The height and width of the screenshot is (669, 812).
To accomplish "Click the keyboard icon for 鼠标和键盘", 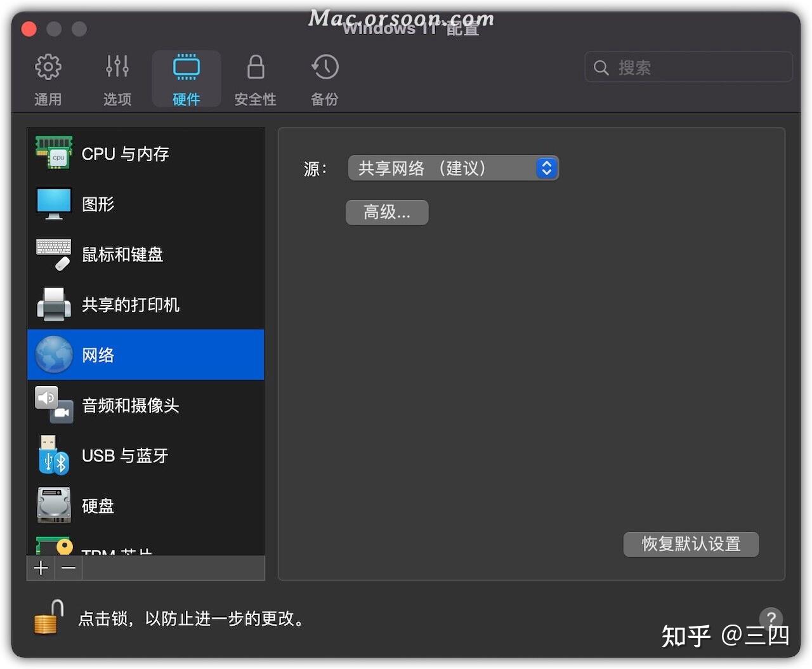I will [54, 254].
